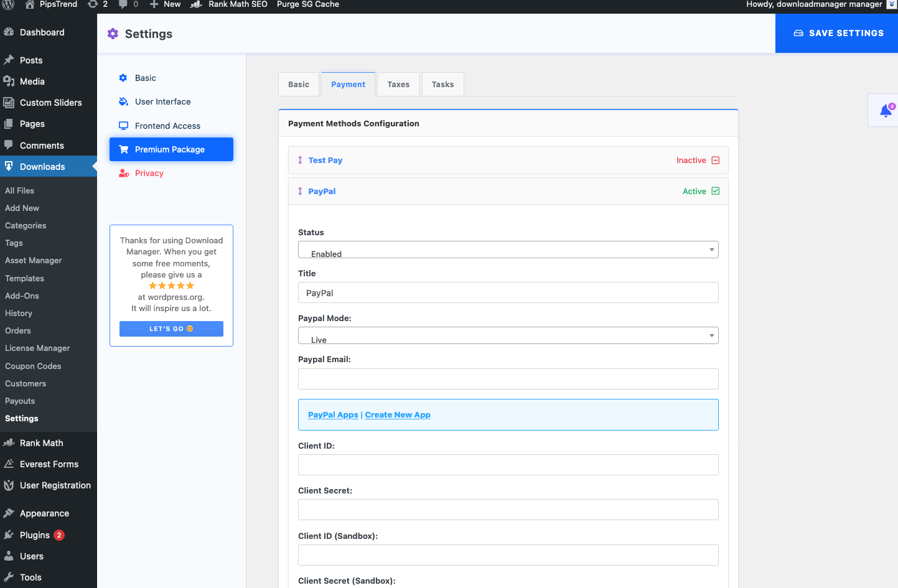The height and width of the screenshot is (588, 898).
Task: Click the Rank Math SEO chart icon in admin bar
Action: tap(196, 4)
